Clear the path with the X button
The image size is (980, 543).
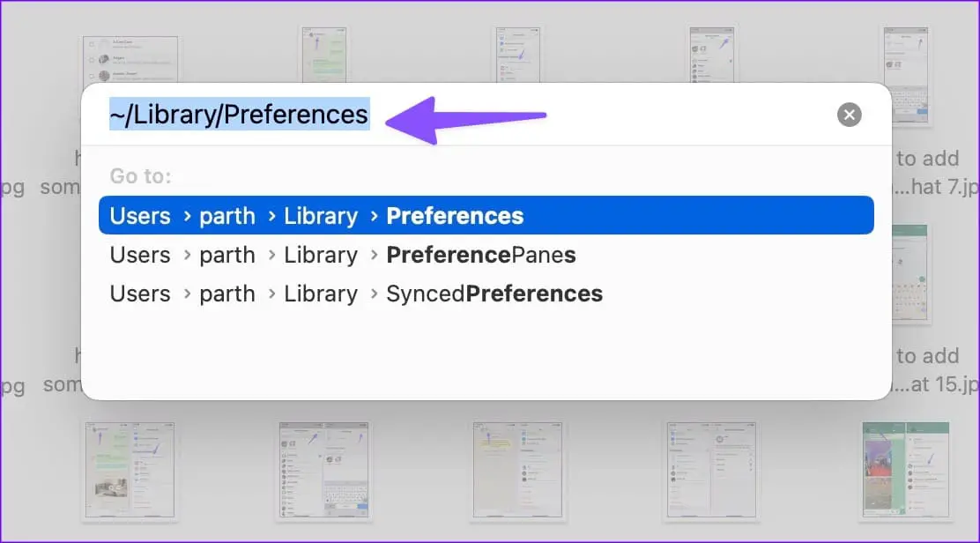click(x=849, y=115)
